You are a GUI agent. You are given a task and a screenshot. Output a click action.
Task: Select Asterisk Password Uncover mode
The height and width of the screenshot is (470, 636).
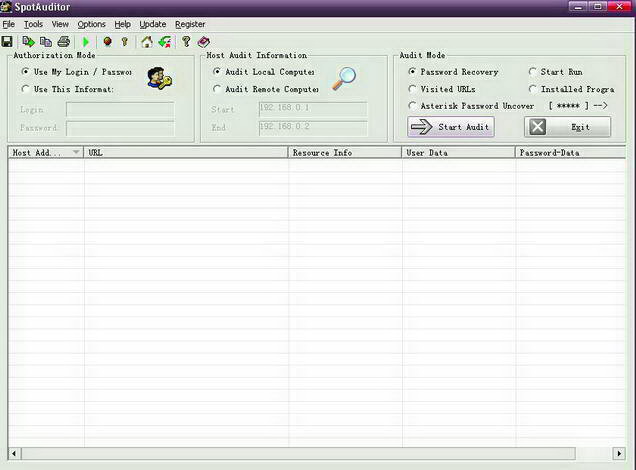click(471, 106)
